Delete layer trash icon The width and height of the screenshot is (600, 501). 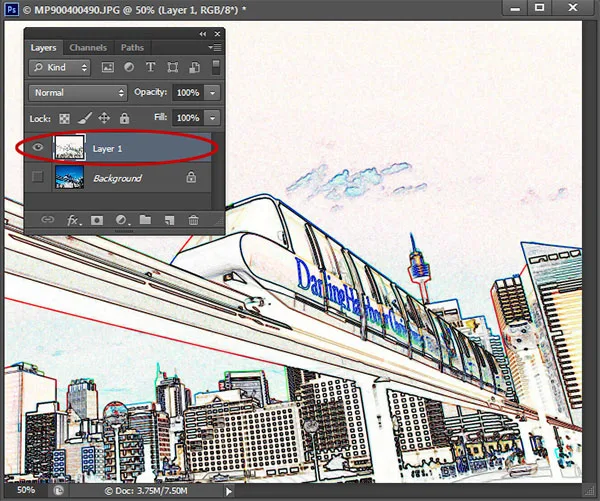pyautogui.click(x=193, y=220)
